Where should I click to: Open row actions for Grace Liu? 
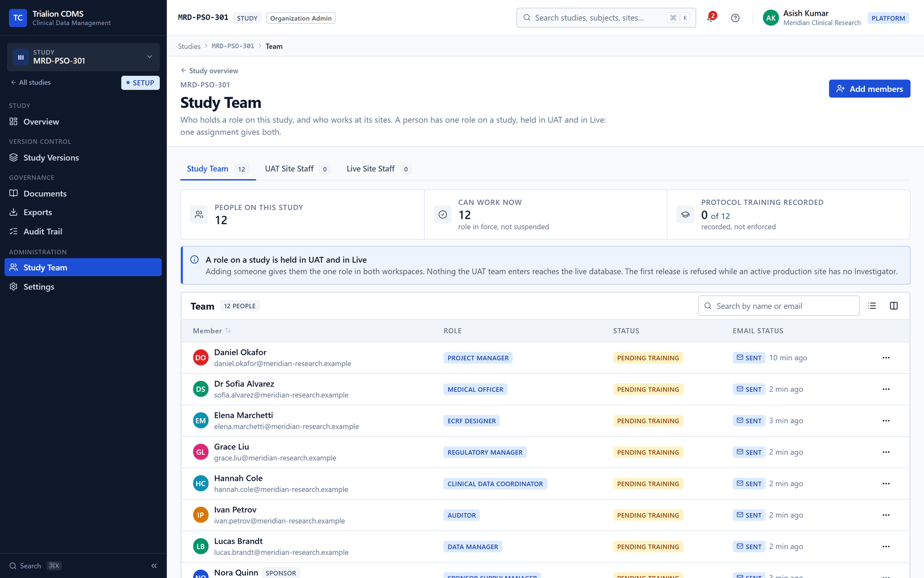point(886,452)
